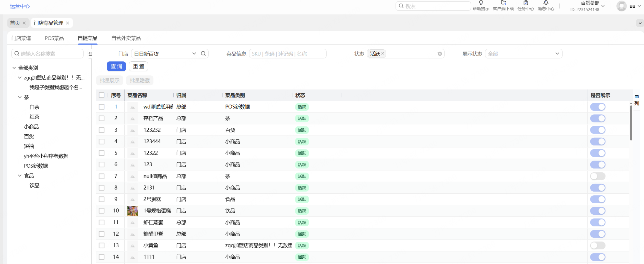The height and width of the screenshot is (264, 644).
Task: Collapse the 茶 category node
Action: (x=20, y=97)
